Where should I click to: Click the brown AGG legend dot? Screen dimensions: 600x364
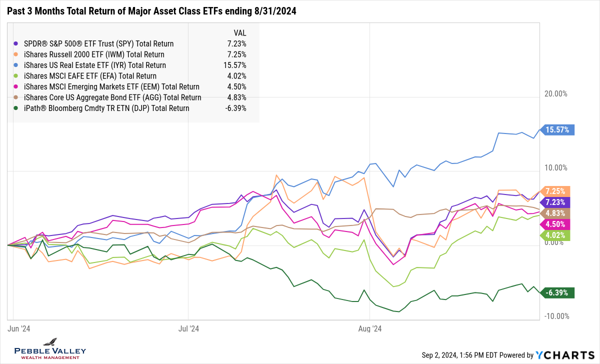[17, 97]
